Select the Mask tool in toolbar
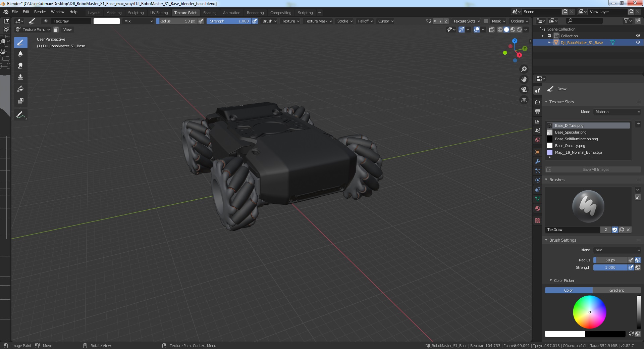The width and height of the screenshot is (644, 349). point(20,101)
